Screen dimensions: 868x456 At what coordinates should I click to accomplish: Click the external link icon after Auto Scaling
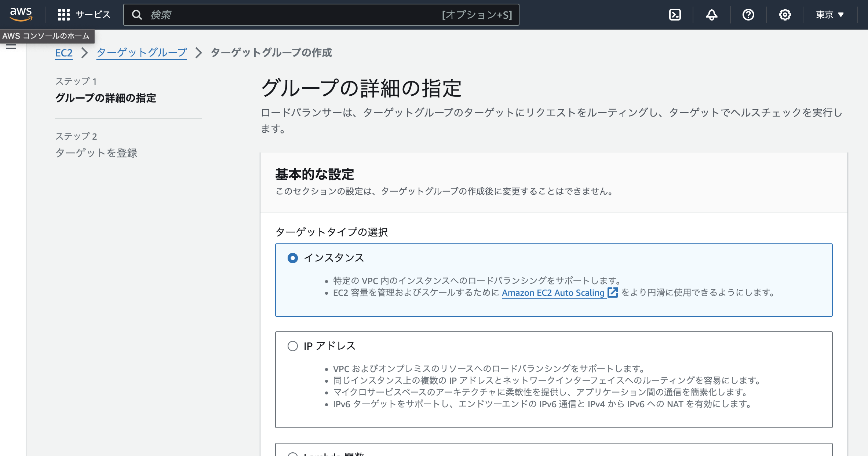pos(613,293)
